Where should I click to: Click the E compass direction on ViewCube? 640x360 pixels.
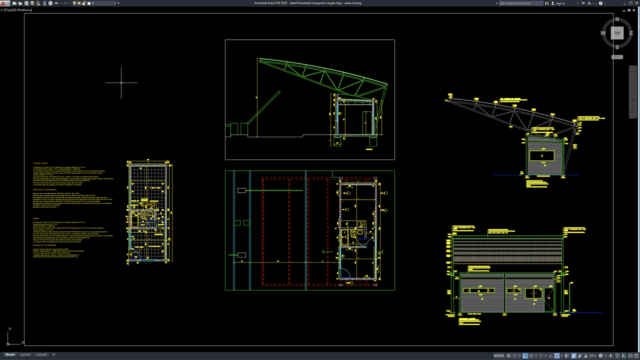pos(631,33)
